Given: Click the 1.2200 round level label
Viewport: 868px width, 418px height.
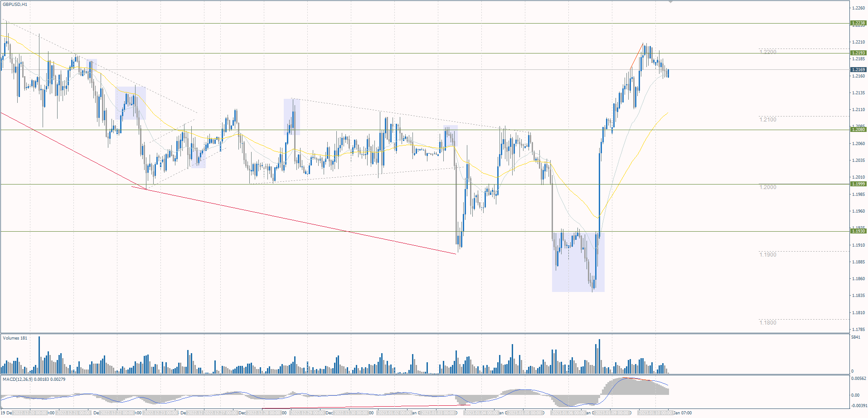Looking at the screenshot, I should point(768,52).
